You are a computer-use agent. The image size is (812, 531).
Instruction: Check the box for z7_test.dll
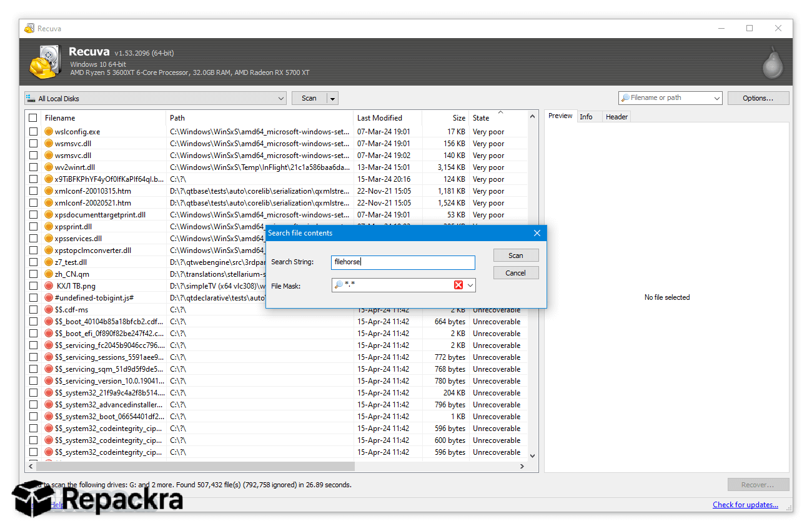[x=33, y=262]
